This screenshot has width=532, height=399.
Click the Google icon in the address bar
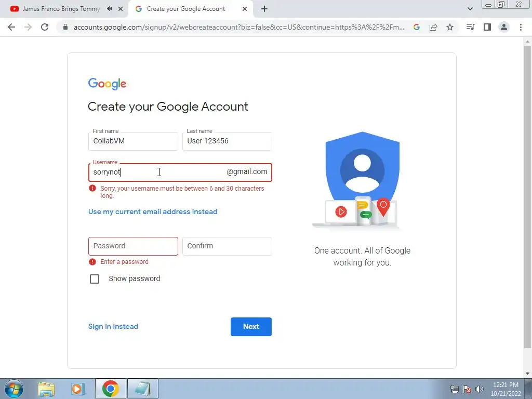(417, 27)
